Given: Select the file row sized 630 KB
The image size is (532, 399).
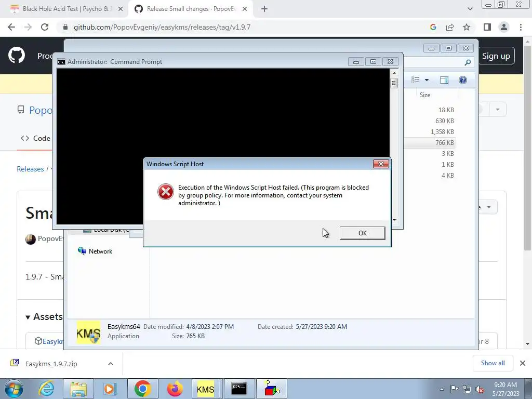Looking at the screenshot, I should [430, 121].
